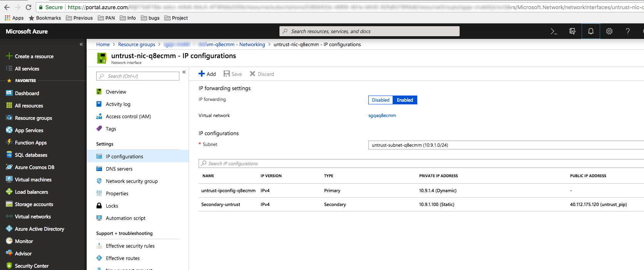
Task: Open Network security group settings
Action: [x=132, y=181]
